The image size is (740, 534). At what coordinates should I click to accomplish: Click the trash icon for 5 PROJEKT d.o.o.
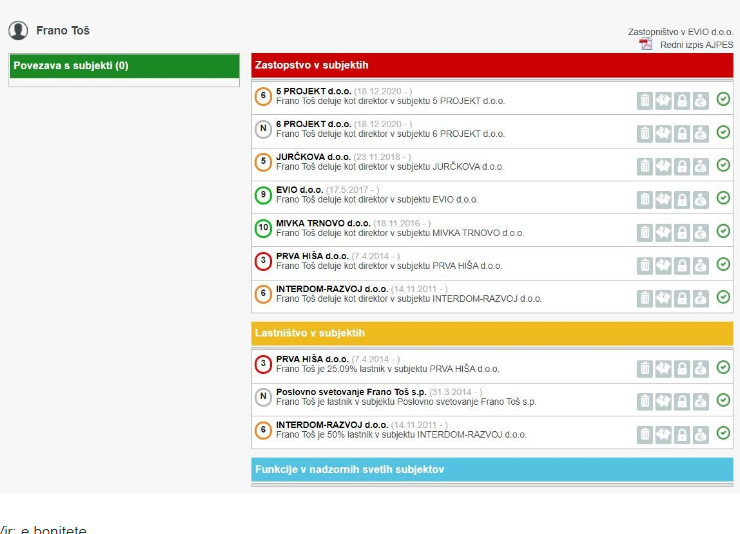click(645, 99)
